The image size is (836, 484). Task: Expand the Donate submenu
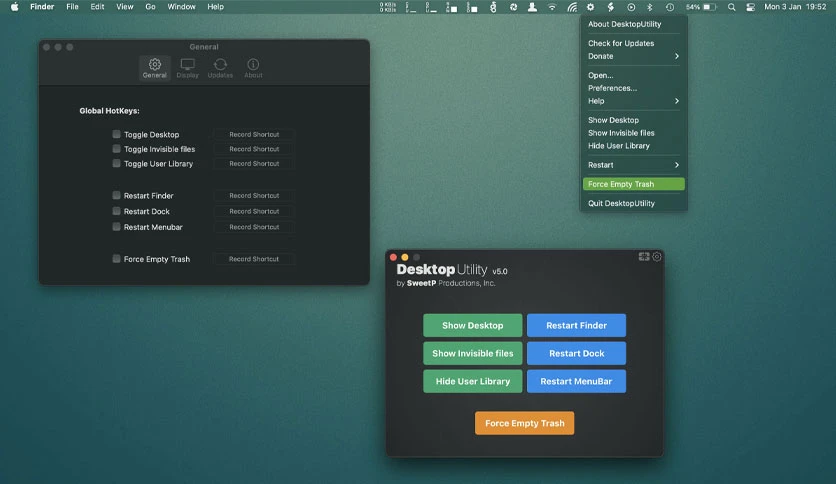point(633,56)
